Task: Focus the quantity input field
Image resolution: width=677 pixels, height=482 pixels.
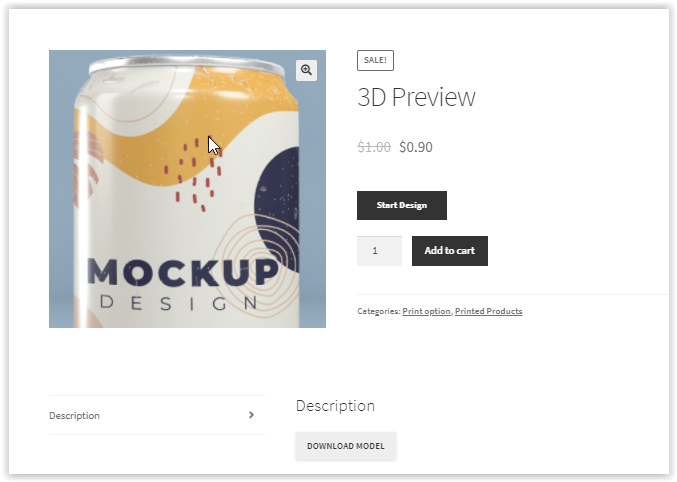Action: point(379,251)
